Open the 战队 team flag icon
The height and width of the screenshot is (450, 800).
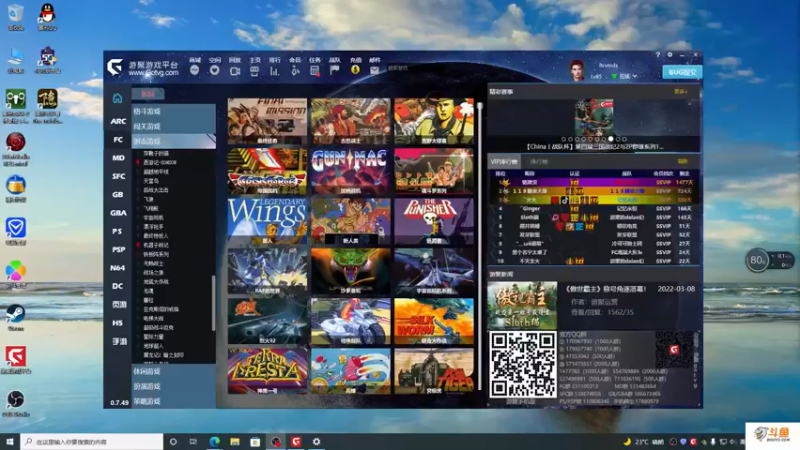point(335,70)
